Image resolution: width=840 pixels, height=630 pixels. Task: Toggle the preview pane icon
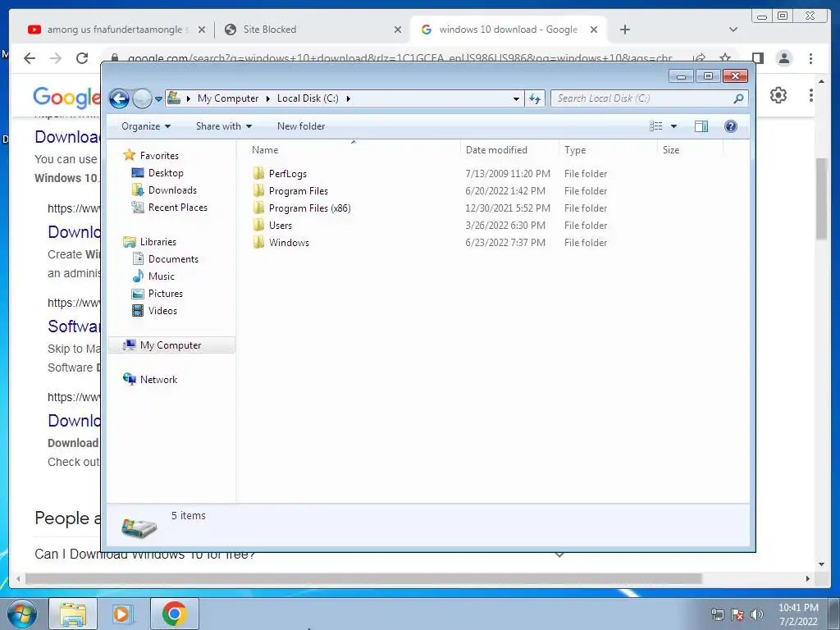point(701,126)
